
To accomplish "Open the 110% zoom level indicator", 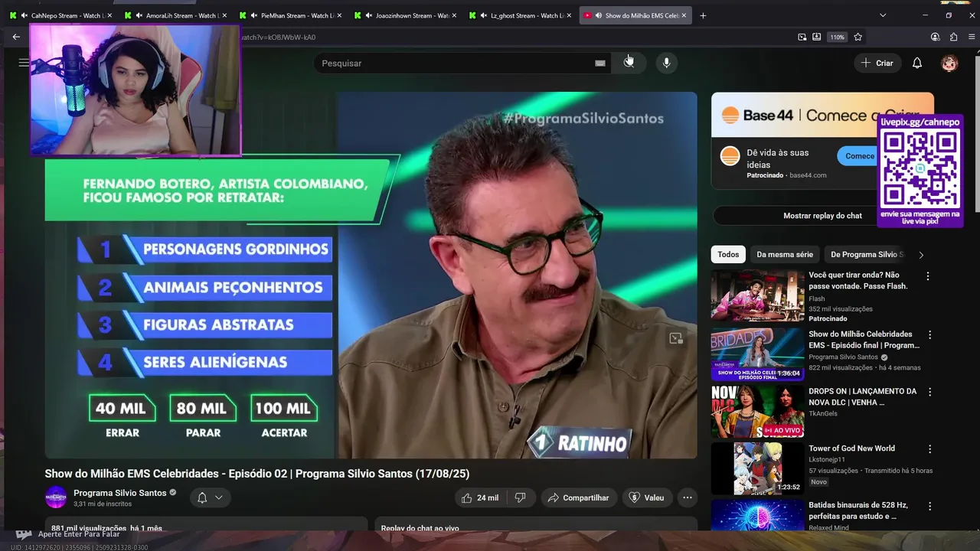I will (x=838, y=37).
